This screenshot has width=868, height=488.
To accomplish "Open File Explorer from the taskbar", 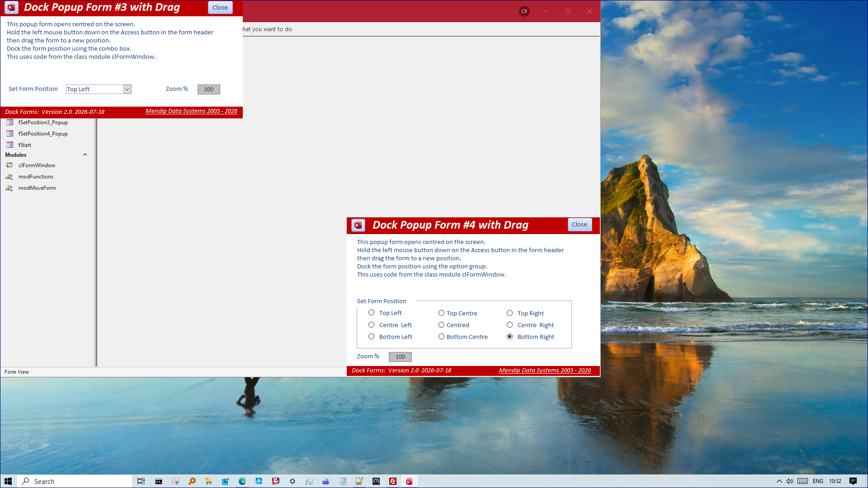I will point(208,481).
